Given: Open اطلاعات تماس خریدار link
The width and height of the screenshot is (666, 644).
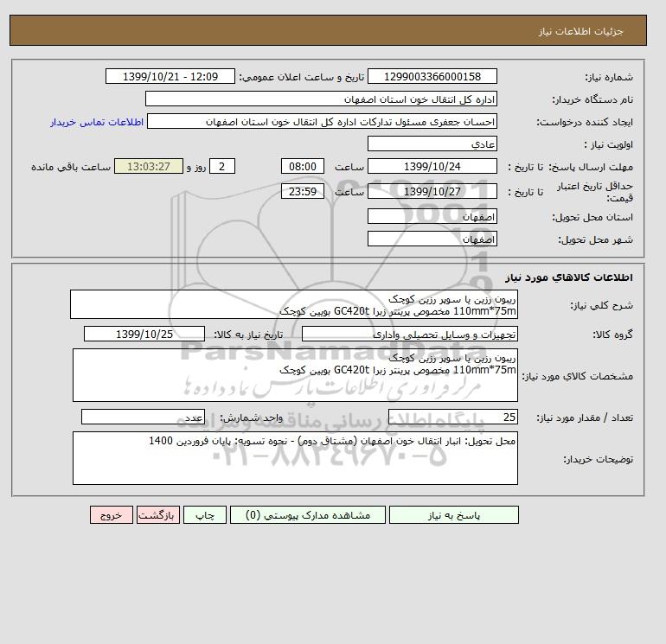Looking at the screenshot, I should click(x=97, y=122).
